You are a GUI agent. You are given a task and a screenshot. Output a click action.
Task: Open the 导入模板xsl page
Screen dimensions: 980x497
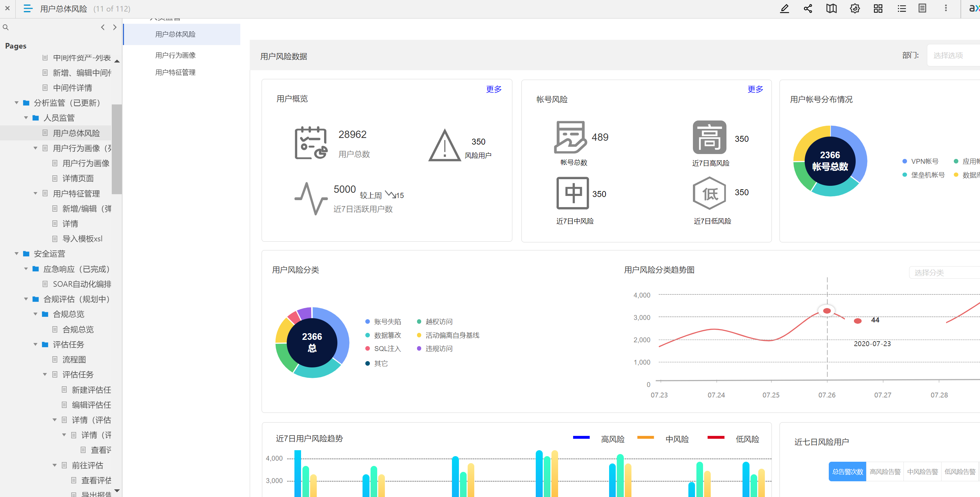click(82, 239)
